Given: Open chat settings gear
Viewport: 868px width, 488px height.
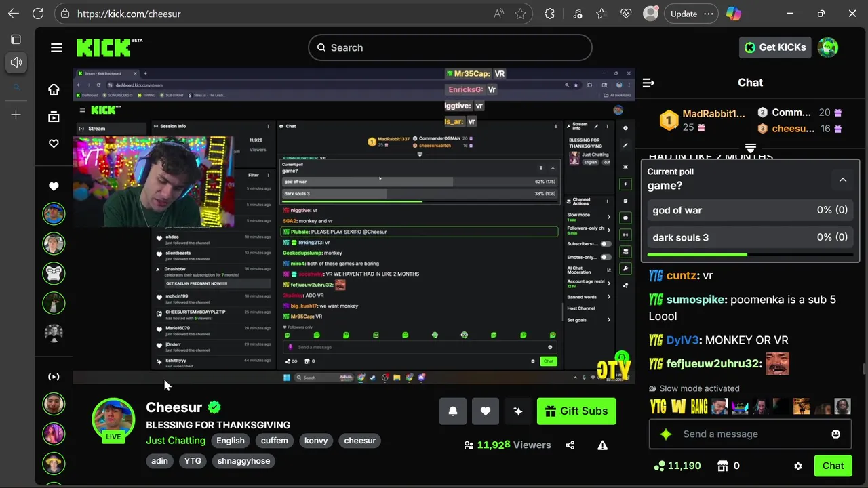Looking at the screenshot, I should point(798,466).
